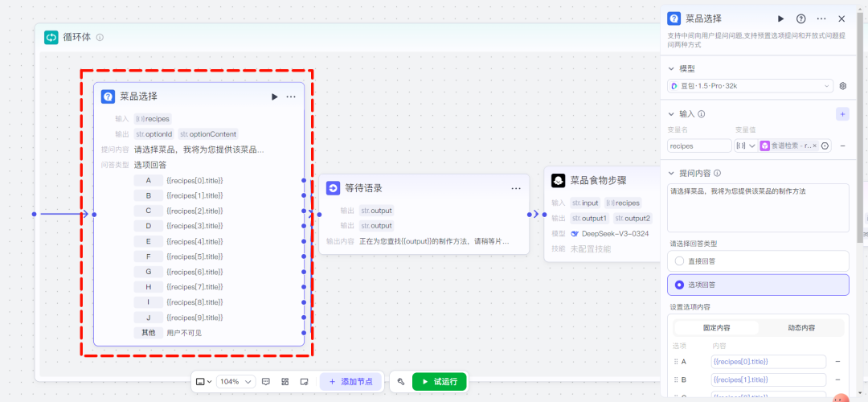868x402 pixels.
Task: Click the input port of 菜品选择 node
Action: pyautogui.click(x=94, y=215)
